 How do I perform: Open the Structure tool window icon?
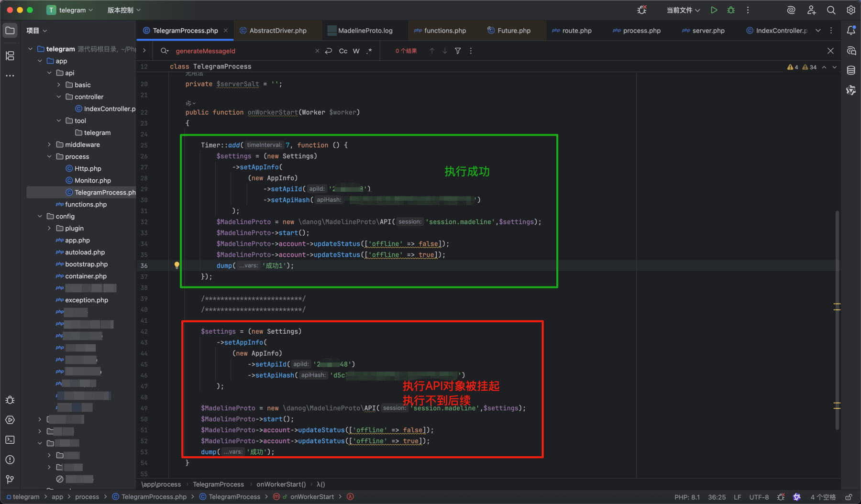[x=10, y=56]
